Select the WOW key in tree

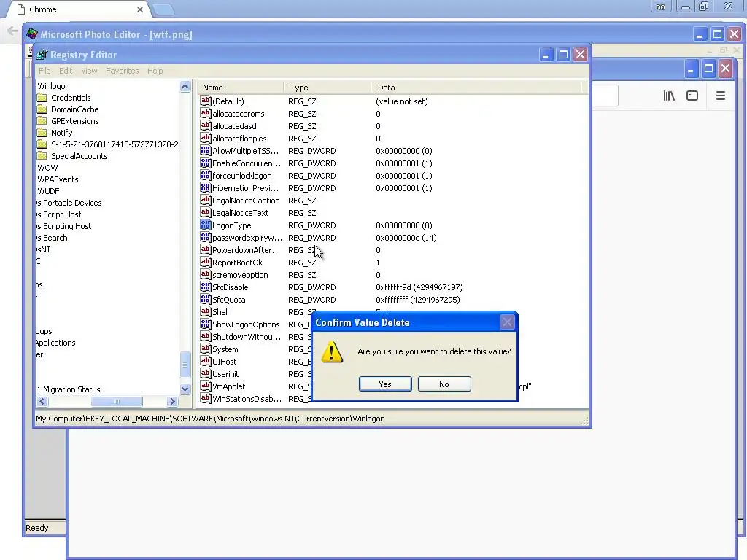47,168
